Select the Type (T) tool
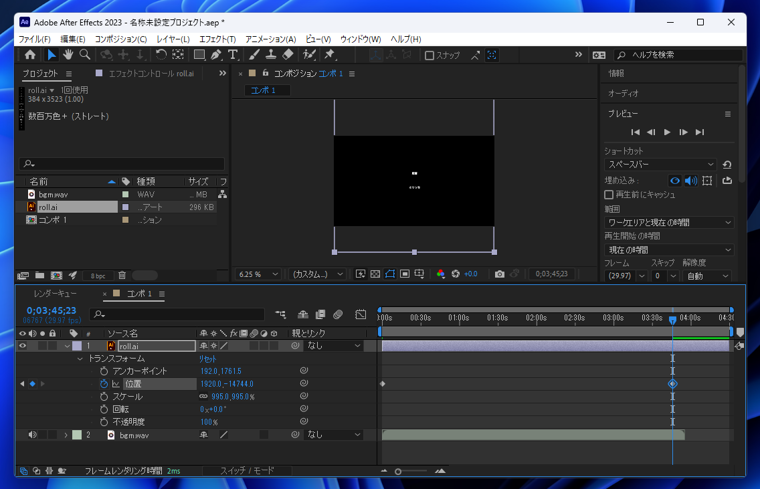This screenshot has height=489, width=760. pos(233,55)
